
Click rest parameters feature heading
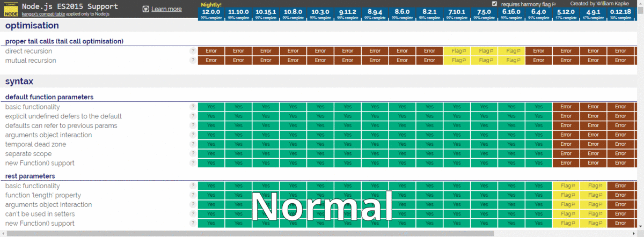30,176
